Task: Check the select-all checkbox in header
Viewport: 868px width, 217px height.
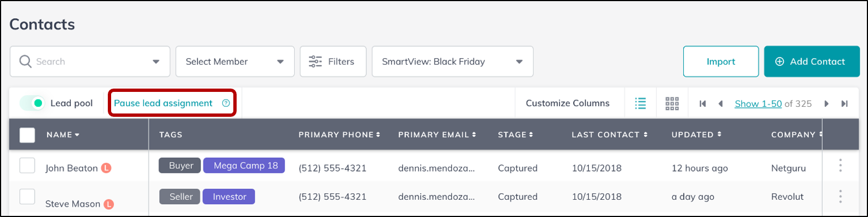Action: click(27, 135)
